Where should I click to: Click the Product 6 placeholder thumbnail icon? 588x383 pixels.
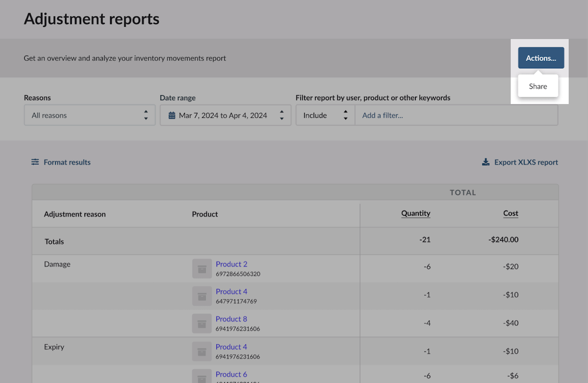click(x=202, y=376)
